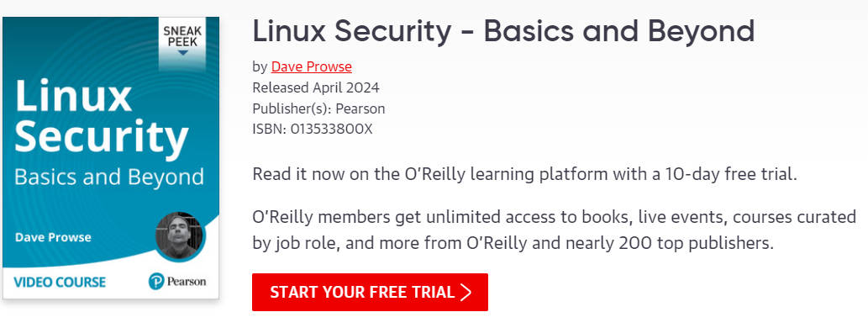Click the Publisher(s): Pearson line
This screenshot has height=328, width=868.
pos(318,108)
